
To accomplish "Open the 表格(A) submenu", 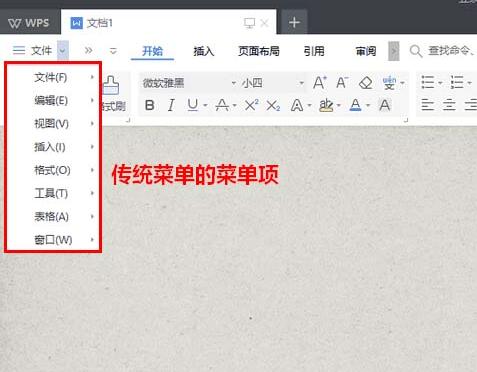I will coord(53,217).
